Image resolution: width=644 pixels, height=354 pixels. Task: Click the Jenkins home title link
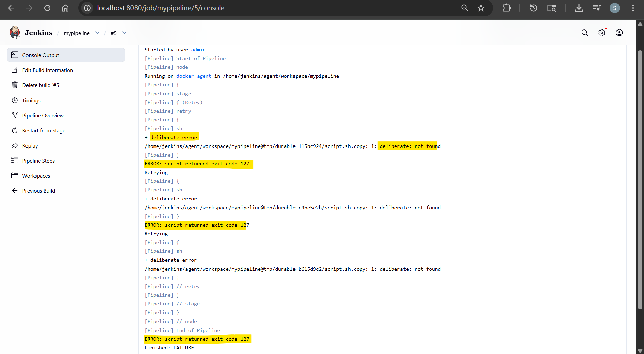tap(39, 33)
